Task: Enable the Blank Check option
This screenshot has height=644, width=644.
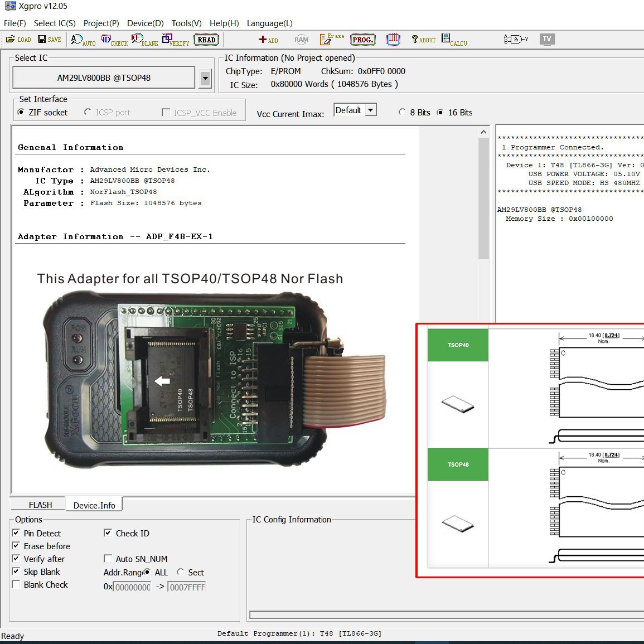Action: [x=16, y=584]
